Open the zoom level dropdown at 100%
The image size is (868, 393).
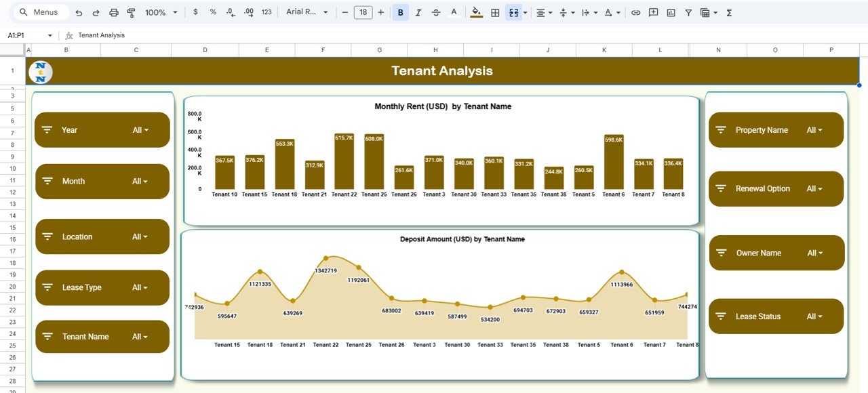[161, 13]
